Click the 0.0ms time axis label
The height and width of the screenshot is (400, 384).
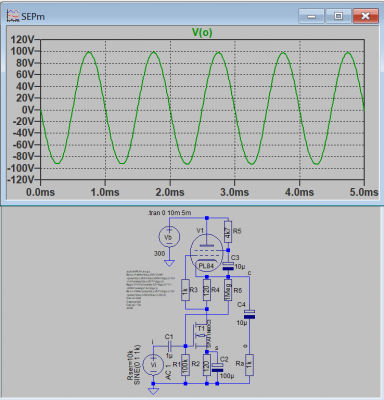point(41,192)
